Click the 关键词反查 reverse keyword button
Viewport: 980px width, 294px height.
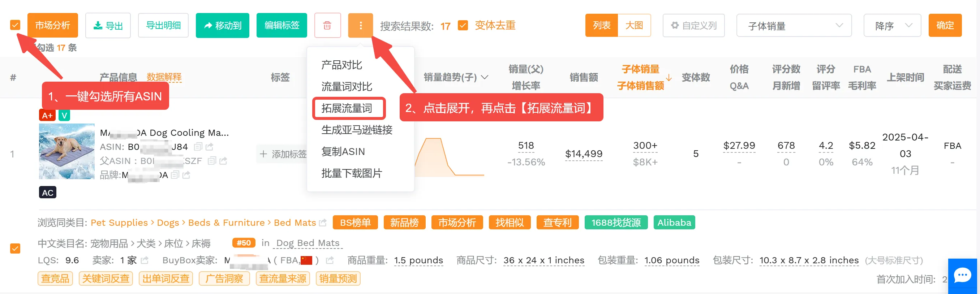[106, 279]
